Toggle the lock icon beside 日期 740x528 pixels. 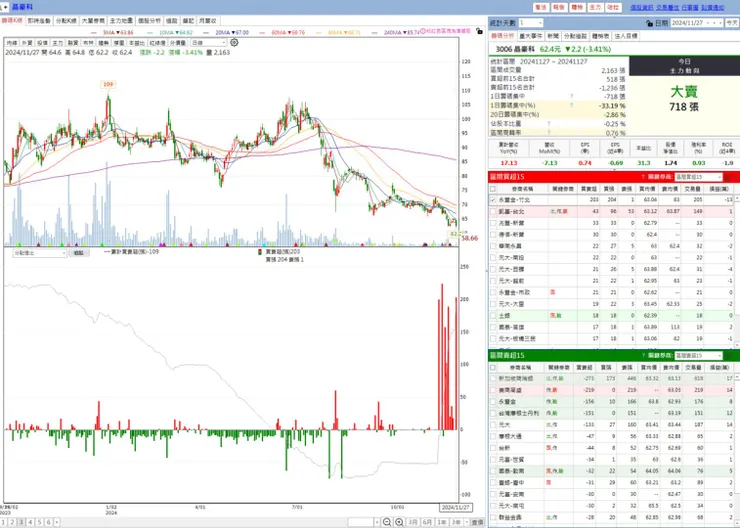[649, 23]
